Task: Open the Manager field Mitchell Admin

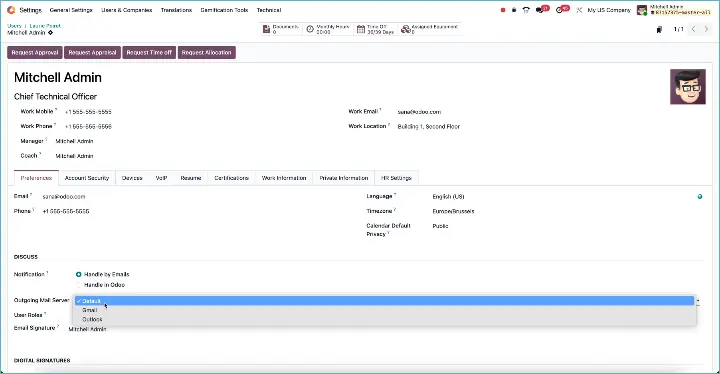Action: [74, 141]
